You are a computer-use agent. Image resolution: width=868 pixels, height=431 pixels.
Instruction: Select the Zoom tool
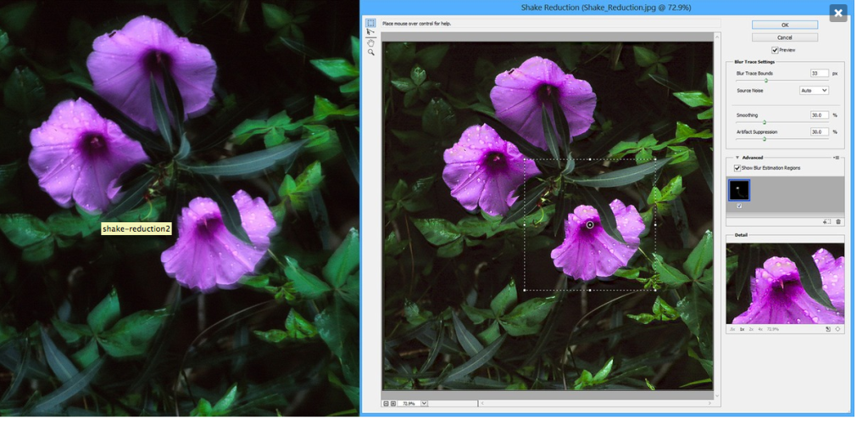[370, 53]
